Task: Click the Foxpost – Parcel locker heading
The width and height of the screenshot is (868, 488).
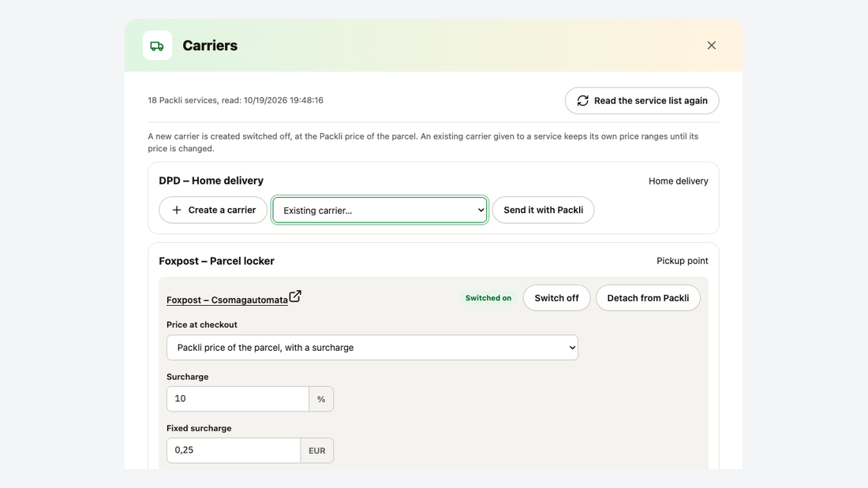Action: (216, 261)
